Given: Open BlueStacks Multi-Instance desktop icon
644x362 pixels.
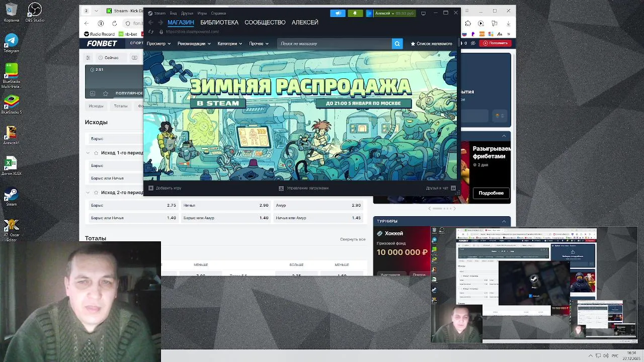Looking at the screenshot, I should tap(11, 75).
